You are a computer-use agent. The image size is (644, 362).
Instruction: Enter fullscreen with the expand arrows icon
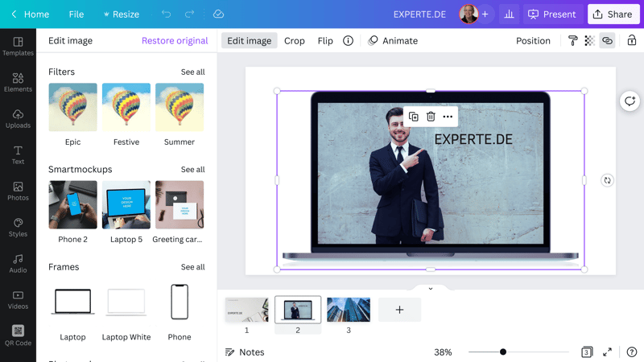pos(607,352)
